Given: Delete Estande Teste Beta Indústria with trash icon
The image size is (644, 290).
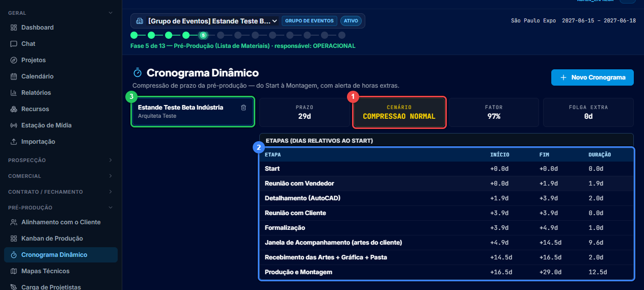Looking at the screenshot, I should pos(244,108).
